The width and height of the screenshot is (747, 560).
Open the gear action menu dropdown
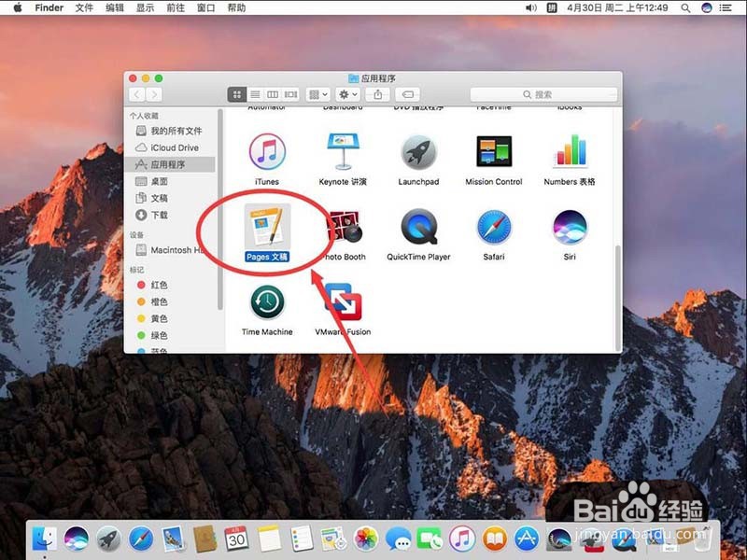point(347,94)
